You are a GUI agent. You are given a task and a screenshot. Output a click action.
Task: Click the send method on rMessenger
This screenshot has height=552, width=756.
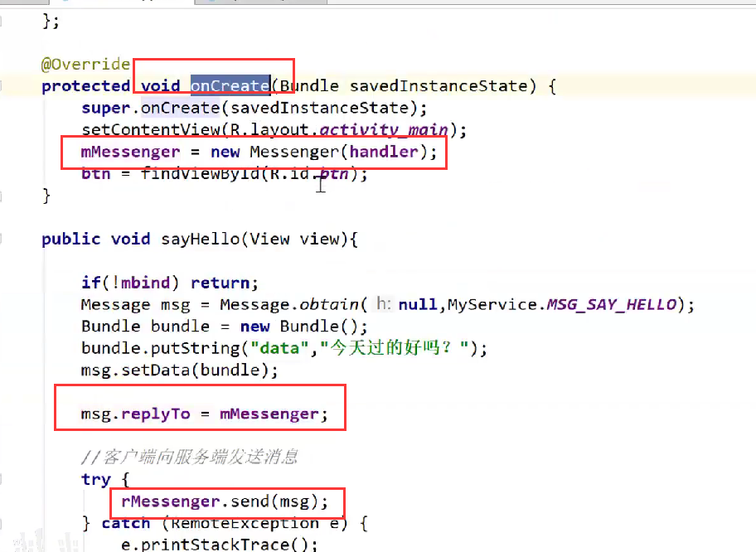pyautogui.click(x=250, y=502)
